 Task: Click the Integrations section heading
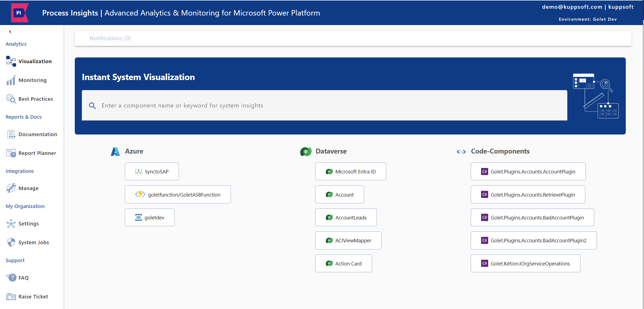[20, 171]
